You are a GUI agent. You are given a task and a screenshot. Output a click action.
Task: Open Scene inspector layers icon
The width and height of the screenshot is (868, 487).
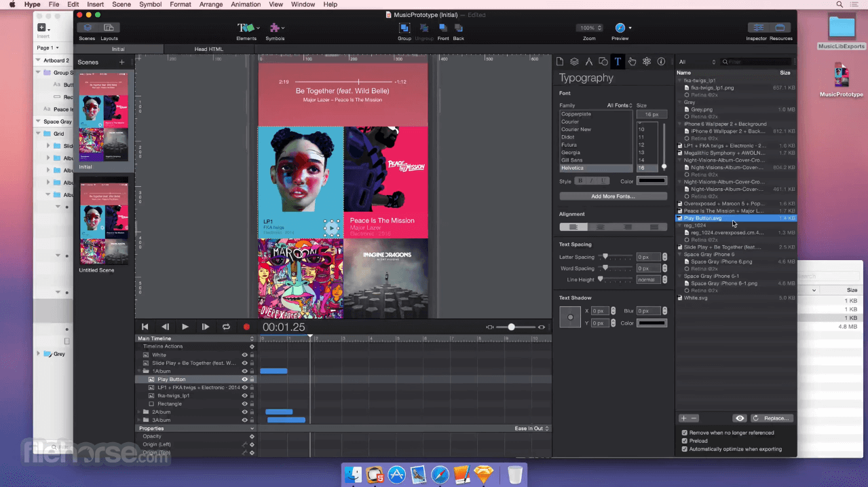(574, 62)
